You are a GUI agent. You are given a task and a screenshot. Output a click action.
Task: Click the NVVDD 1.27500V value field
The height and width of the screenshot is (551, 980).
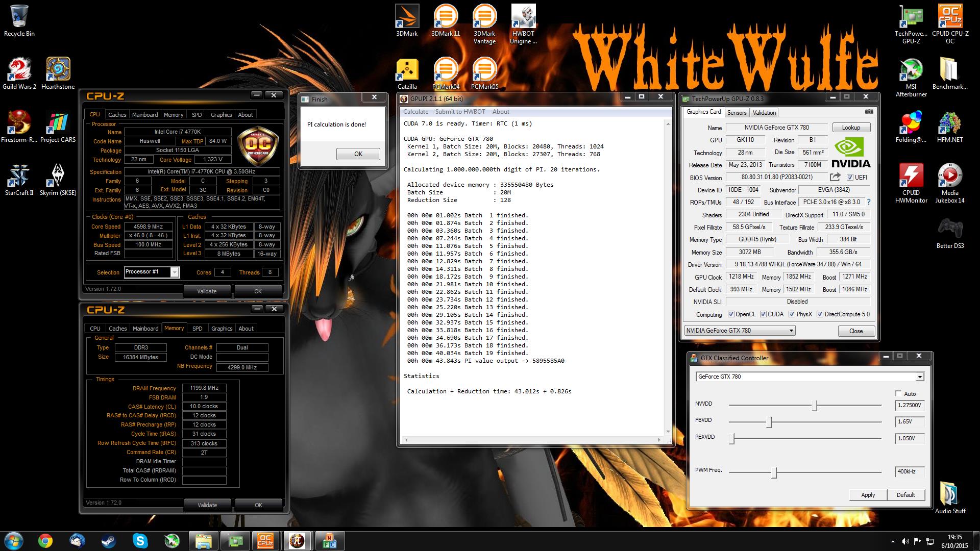910,406
